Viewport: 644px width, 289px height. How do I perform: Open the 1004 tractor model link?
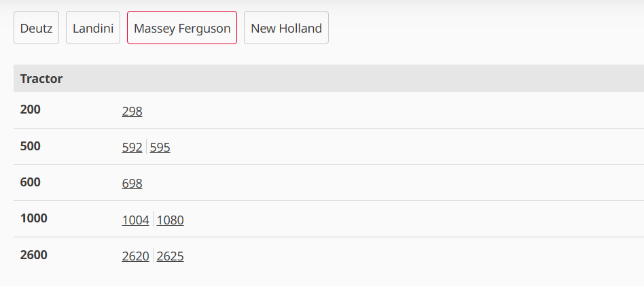pos(136,220)
